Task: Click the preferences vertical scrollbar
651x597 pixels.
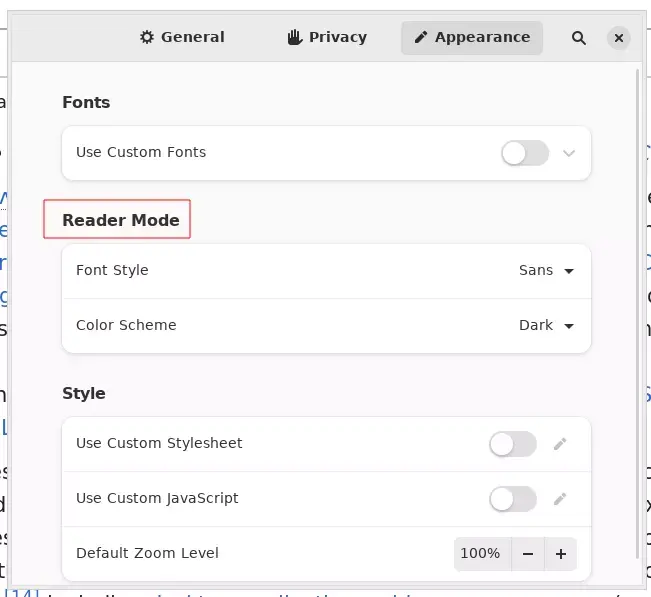Action: 638,300
